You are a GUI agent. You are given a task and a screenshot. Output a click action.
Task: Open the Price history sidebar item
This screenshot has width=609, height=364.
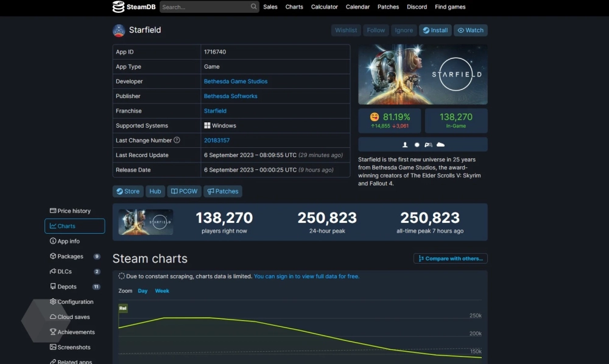[x=74, y=211]
